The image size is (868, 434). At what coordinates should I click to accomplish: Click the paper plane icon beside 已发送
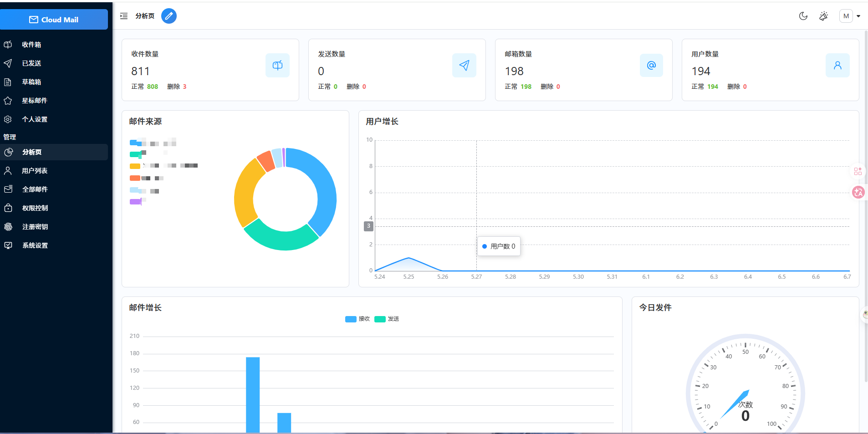pos(8,63)
